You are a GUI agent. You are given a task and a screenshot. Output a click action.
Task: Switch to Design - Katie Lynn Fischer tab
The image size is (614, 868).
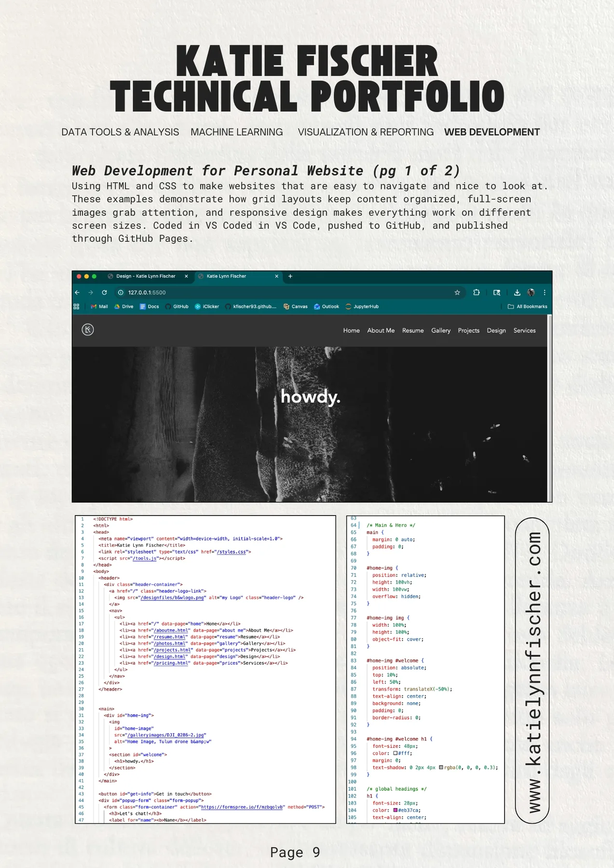coord(145,276)
